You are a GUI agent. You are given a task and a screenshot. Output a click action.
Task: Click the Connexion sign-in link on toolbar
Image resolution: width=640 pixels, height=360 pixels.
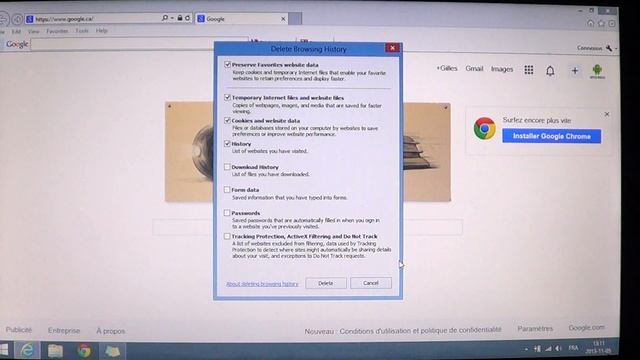(x=589, y=48)
